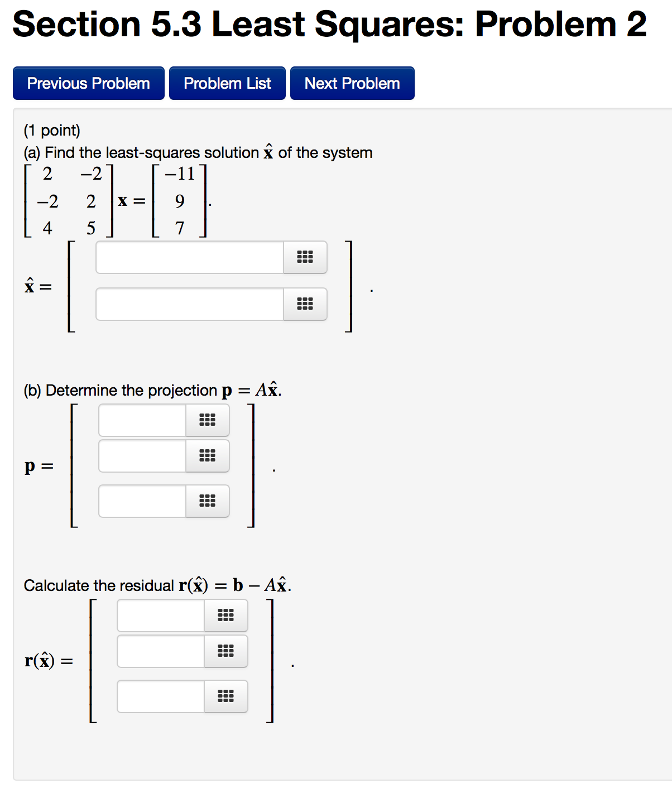Image resolution: width=672 pixels, height=798 pixels.
Task: Open the equation editor for the second p entry
Action: click(x=207, y=456)
